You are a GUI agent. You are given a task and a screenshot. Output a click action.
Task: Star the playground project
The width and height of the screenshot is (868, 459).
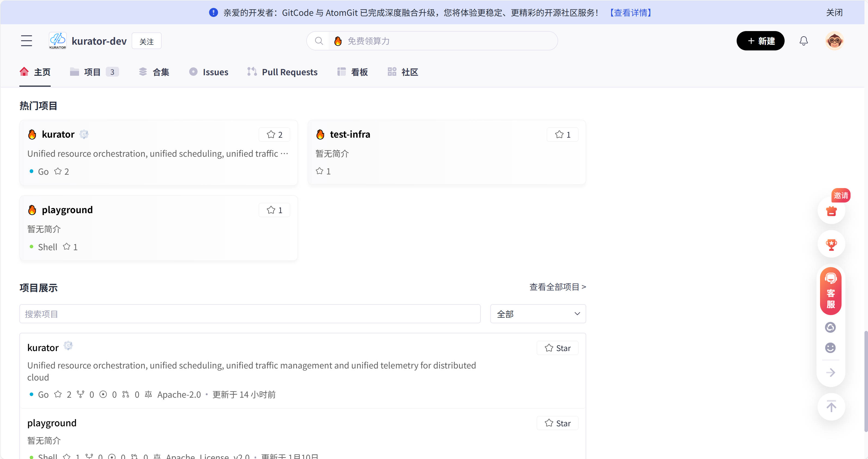557,423
